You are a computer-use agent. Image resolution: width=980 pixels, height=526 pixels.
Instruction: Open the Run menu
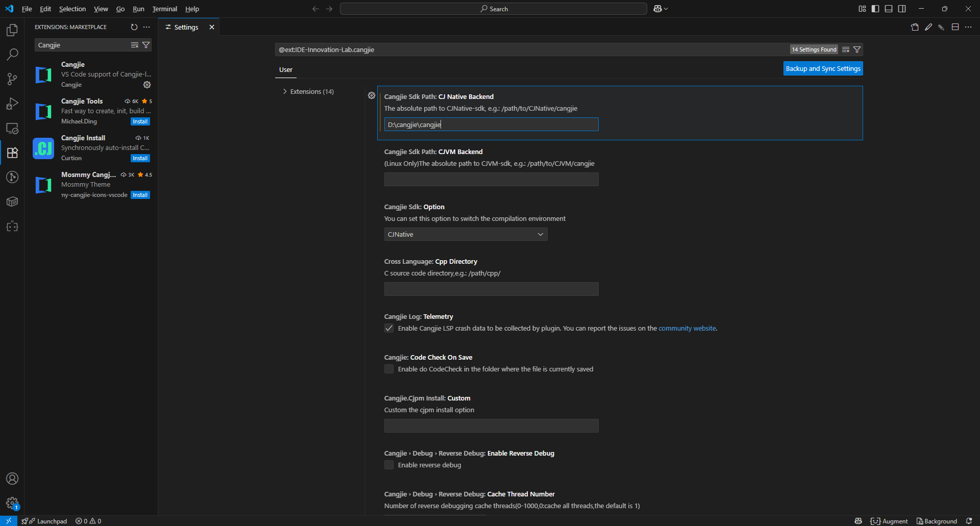[x=138, y=9]
